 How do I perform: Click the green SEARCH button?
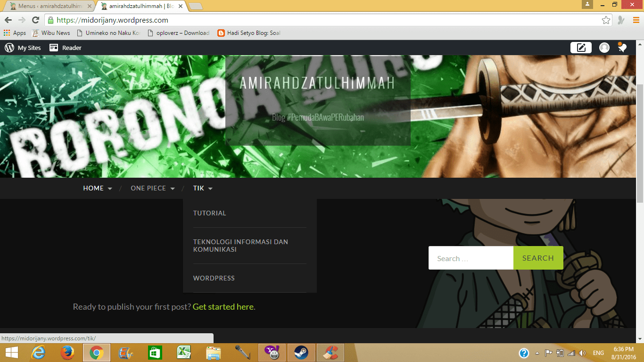click(x=538, y=258)
